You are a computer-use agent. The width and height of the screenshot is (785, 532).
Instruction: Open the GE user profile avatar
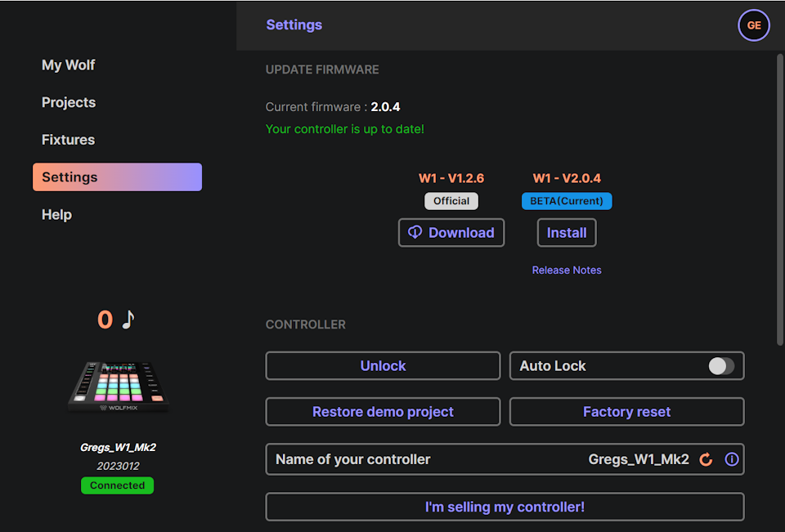click(x=753, y=25)
